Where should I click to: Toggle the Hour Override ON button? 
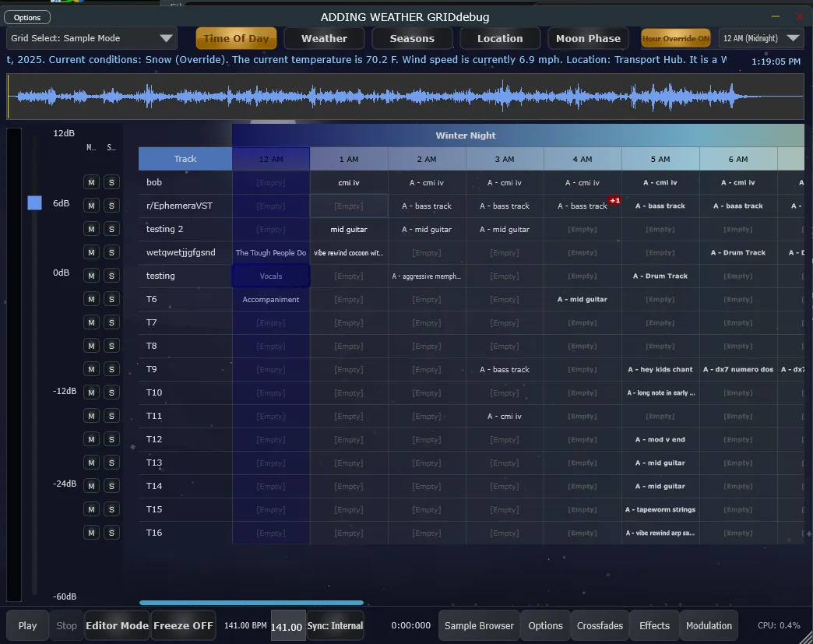click(x=675, y=38)
